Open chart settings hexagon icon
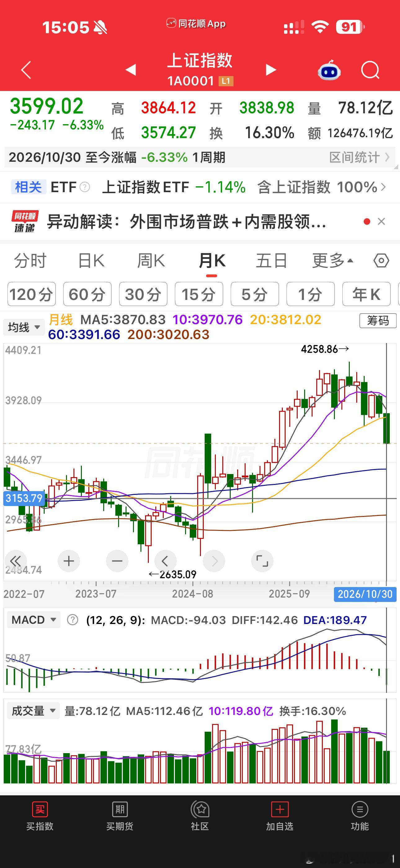This screenshot has height=868, width=400. coord(381,260)
